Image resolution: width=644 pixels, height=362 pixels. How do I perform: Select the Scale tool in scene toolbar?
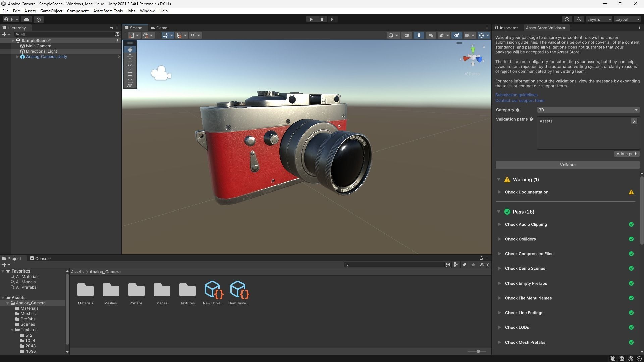click(x=130, y=70)
